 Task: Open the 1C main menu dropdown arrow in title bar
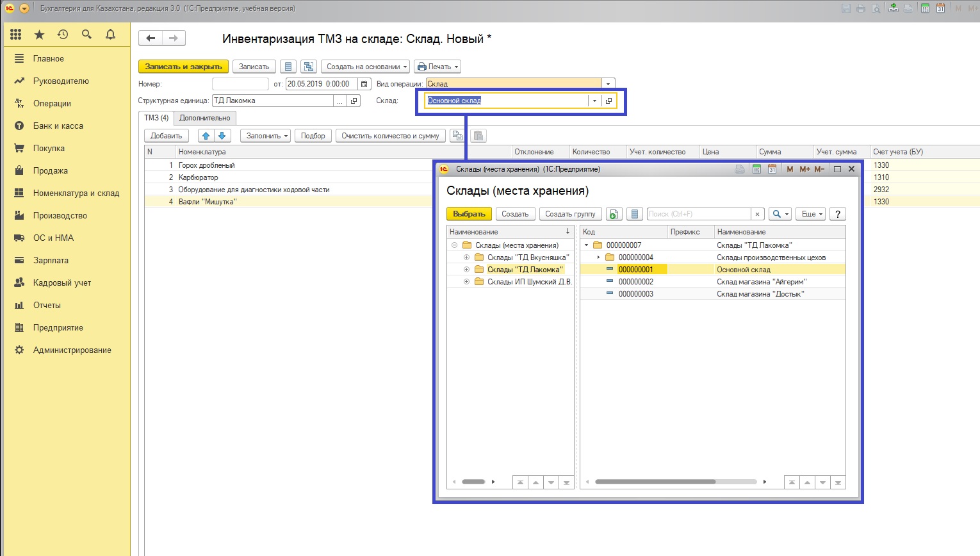[x=24, y=8]
